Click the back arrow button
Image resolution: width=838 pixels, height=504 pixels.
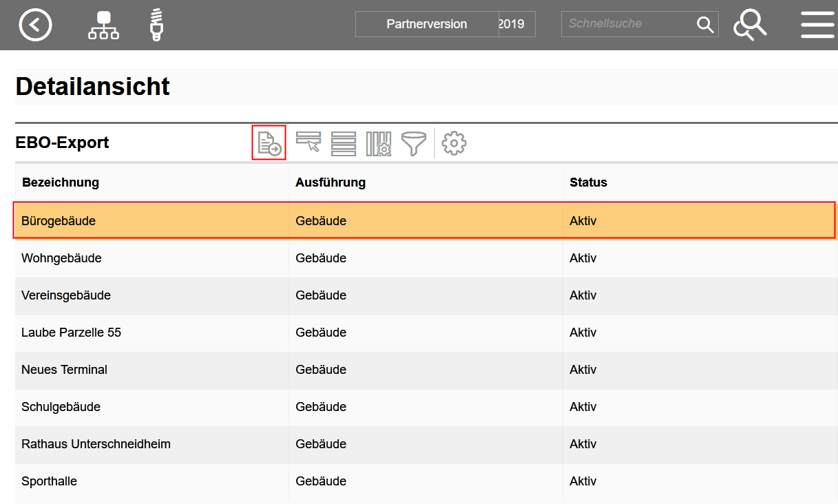(35, 25)
